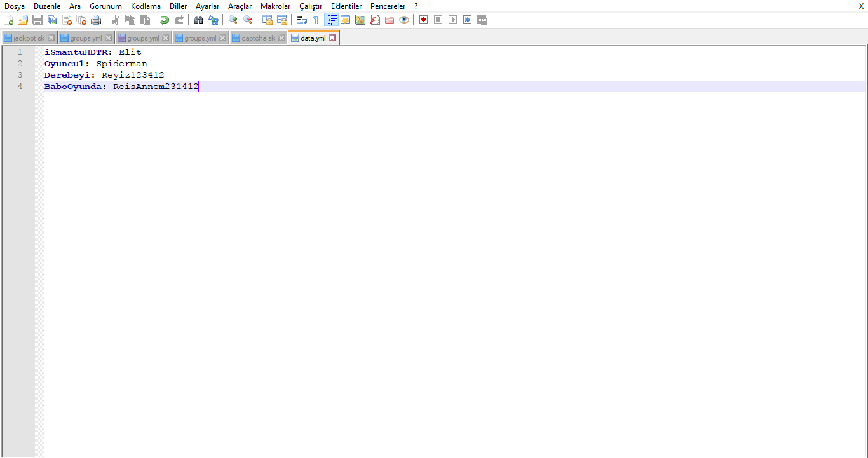Image resolution: width=868 pixels, height=458 pixels.
Task: Open the Eklentiler menu
Action: 346,6
